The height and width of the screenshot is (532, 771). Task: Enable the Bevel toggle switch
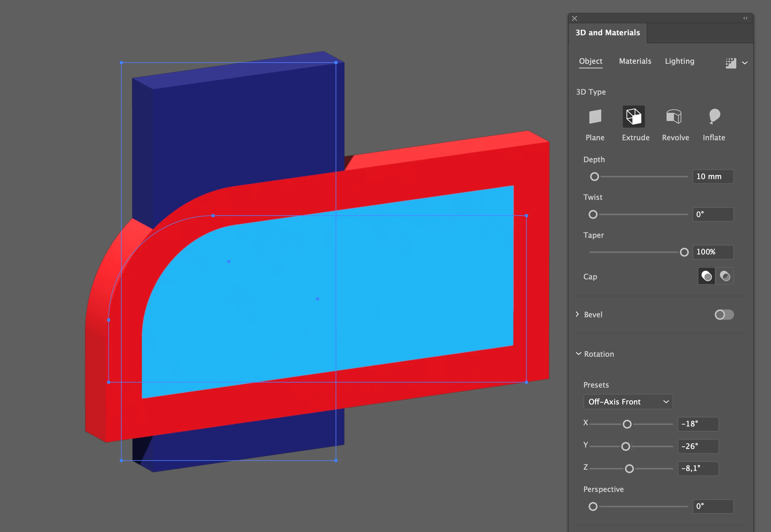click(x=724, y=315)
